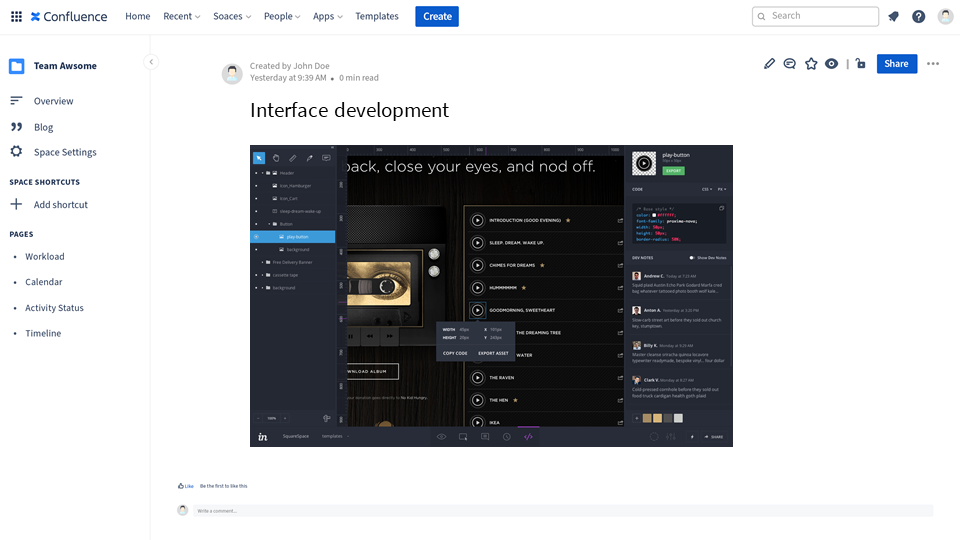
Task: Click the John Doe author name
Action: tap(311, 66)
